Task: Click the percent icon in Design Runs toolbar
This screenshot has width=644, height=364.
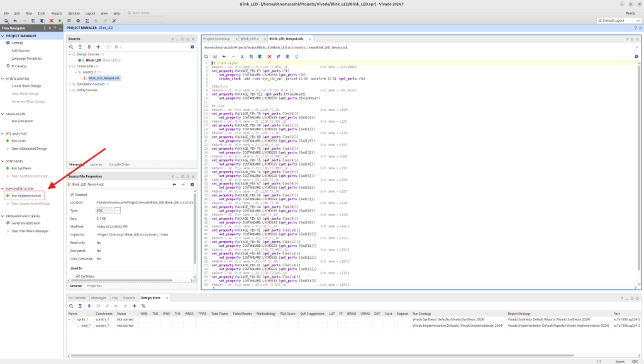Action: point(143,305)
